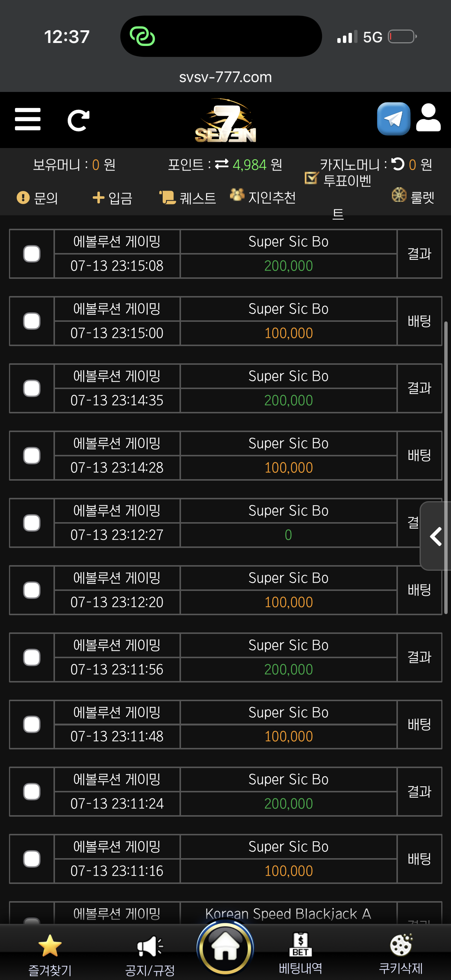Open the 7 Seven logo home link

tap(225, 121)
